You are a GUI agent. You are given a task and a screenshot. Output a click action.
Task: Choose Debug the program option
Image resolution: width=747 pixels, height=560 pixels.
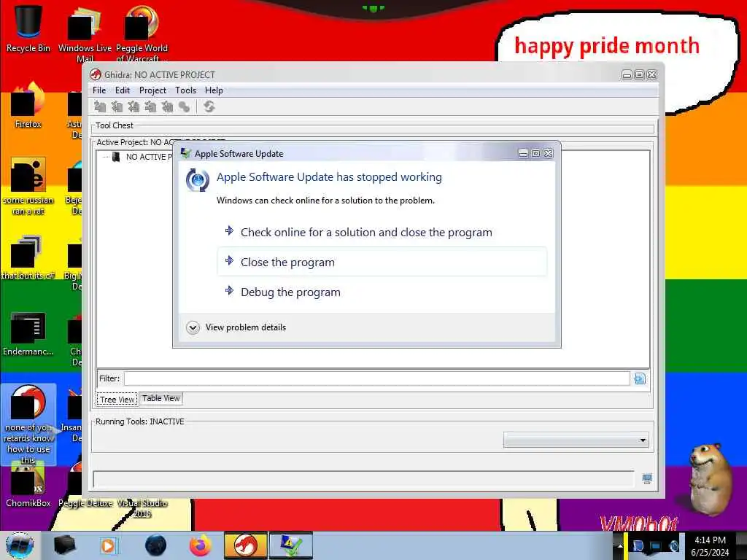[382, 292]
